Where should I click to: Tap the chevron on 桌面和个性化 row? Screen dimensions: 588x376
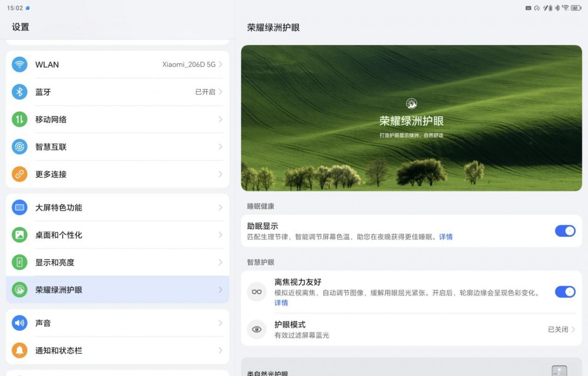coord(220,235)
